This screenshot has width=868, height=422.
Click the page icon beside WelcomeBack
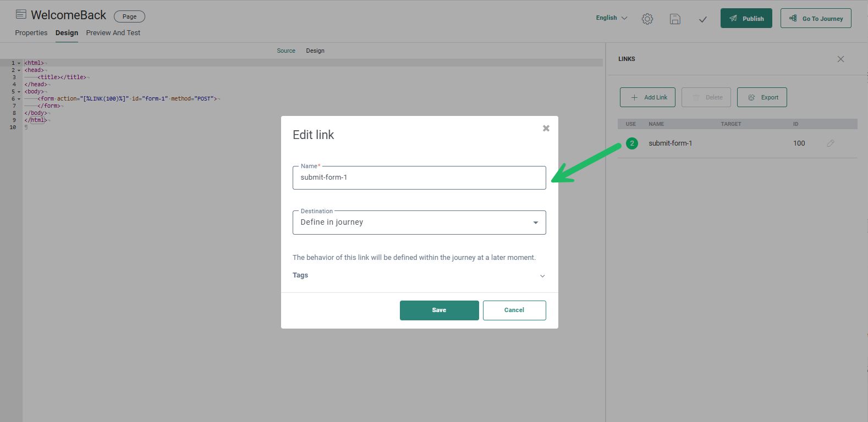(21, 14)
